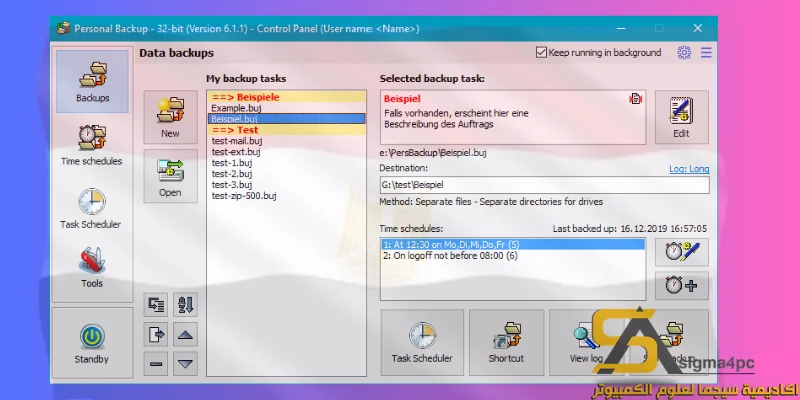This screenshot has height=400, width=800.
Task: Open the Log: Long link
Action: (x=689, y=169)
